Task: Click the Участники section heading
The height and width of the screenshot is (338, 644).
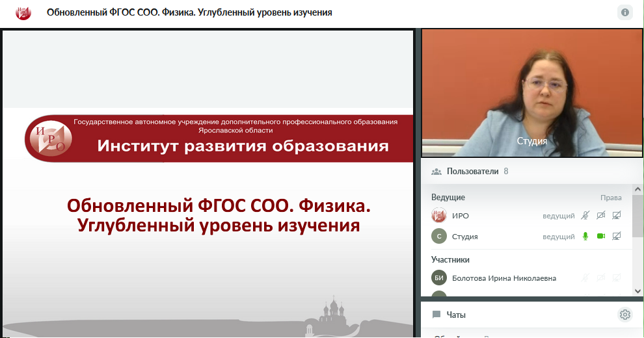Action: [x=450, y=259]
